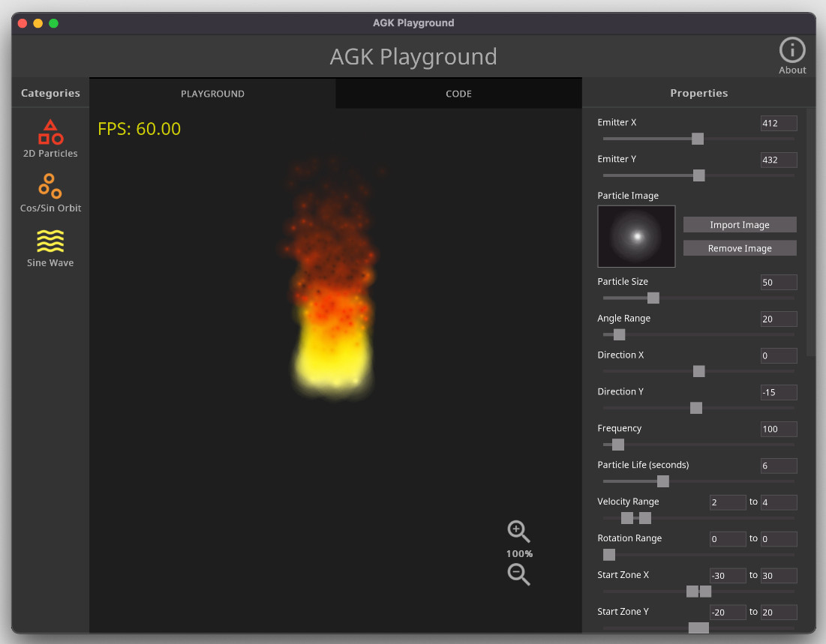Click the Particle Size value field
This screenshot has height=644, width=826.
778,282
